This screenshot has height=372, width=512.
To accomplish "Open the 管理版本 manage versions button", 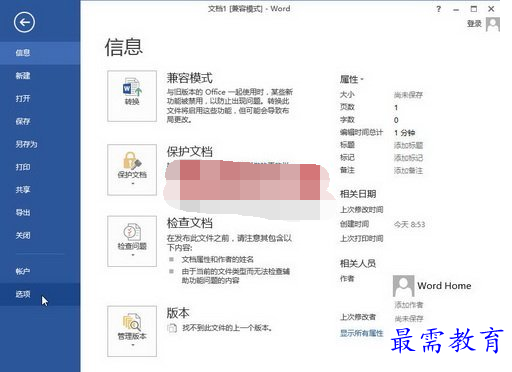I will [x=132, y=331].
